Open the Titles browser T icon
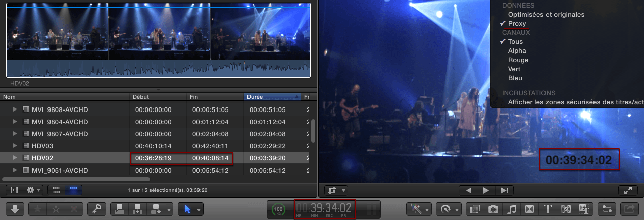Image resolution: width=644 pixels, height=220 pixels. (x=548, y=209)
